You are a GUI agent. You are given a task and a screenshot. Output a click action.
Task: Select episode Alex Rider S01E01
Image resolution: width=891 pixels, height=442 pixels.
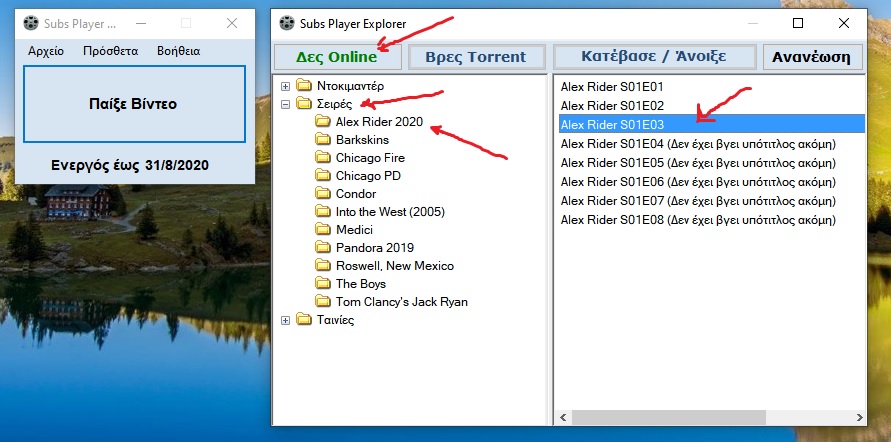[x=612, y=87]
